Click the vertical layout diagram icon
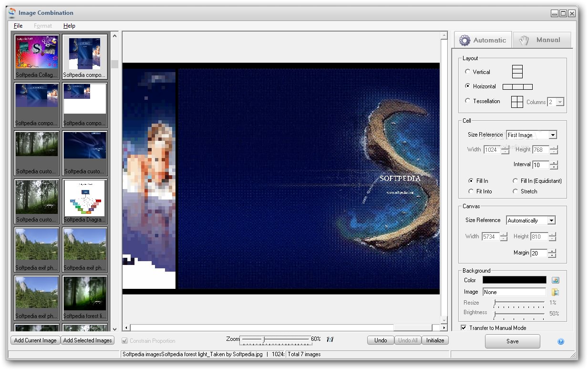The image size is (588, 370). (x=517, y=72)
